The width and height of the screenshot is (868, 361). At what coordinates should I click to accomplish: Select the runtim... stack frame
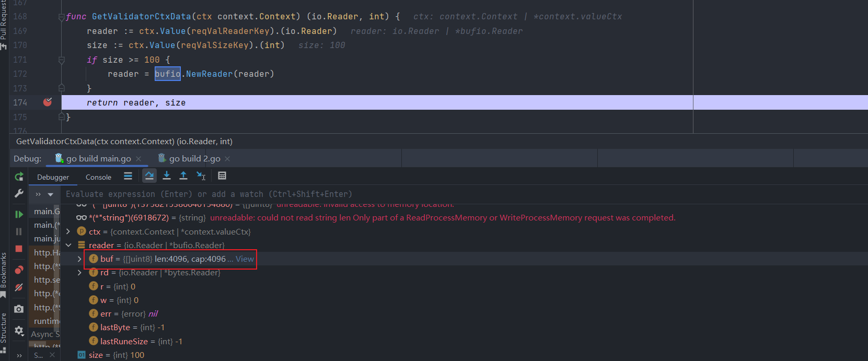click(45, 321)
